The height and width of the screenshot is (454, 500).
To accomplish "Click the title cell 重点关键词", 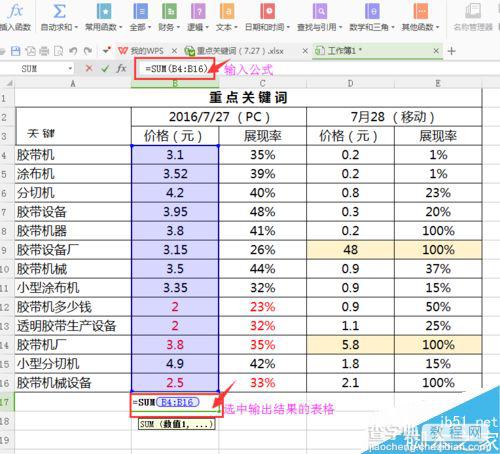I will (248, 98).
